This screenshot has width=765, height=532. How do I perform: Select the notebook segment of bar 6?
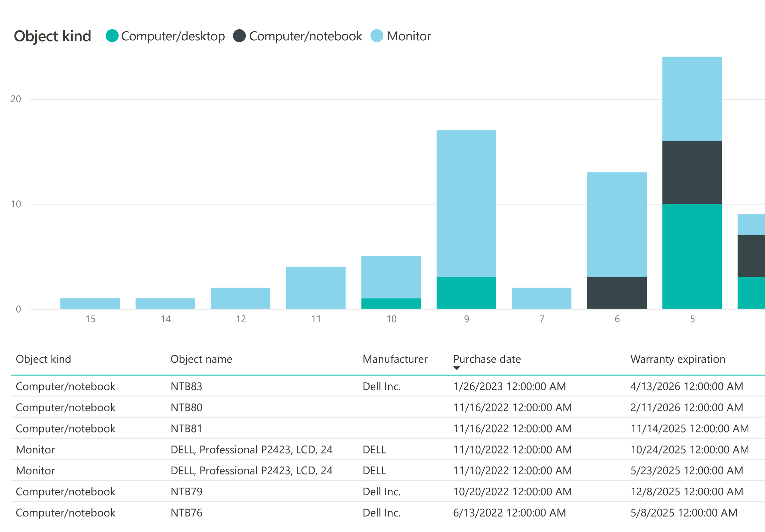click(617, 293)
